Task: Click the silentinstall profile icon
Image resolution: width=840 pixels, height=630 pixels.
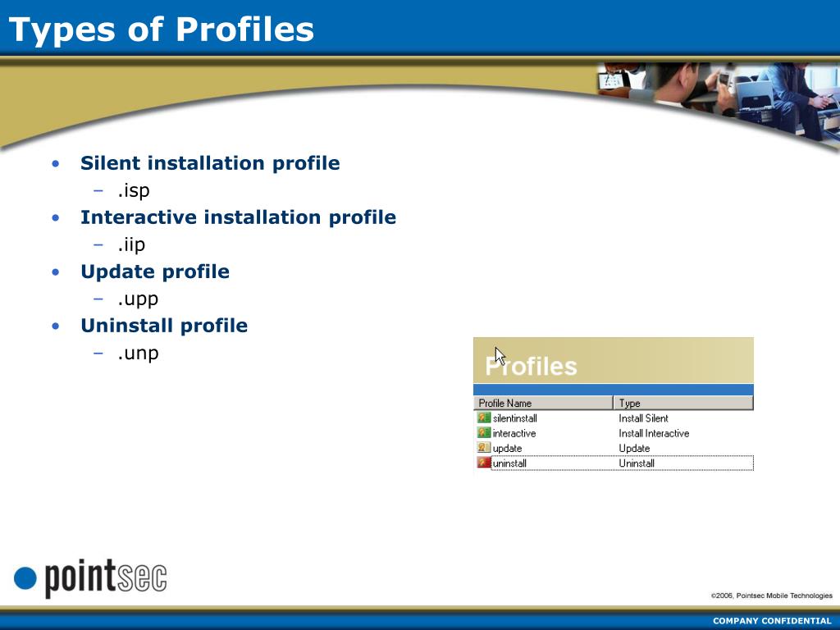Action: [x=484, y=418]
